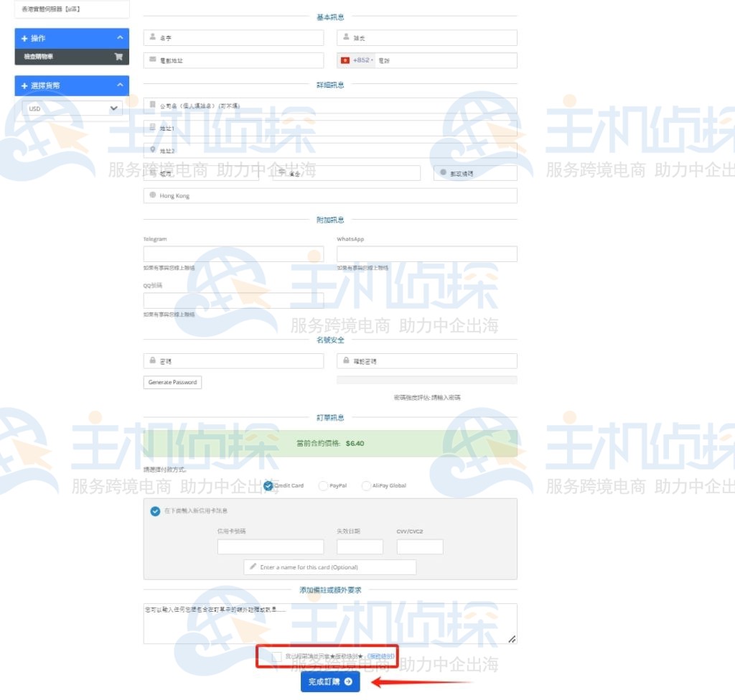
Task: Click the password strength text under confirm password
Action: [x=427, y=397]
